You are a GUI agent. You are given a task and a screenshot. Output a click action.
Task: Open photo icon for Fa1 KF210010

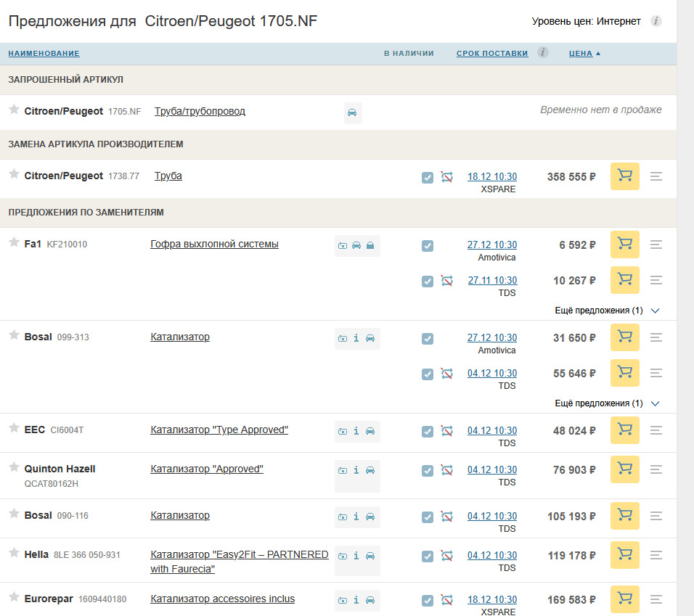pyautogui.click(x=343, y=245)
